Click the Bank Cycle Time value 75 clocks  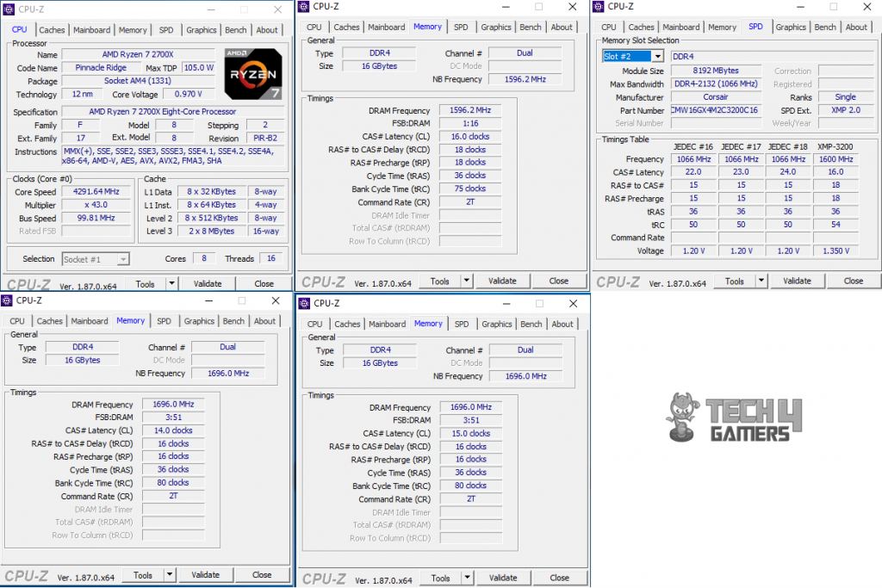click(x=470, y=189)
